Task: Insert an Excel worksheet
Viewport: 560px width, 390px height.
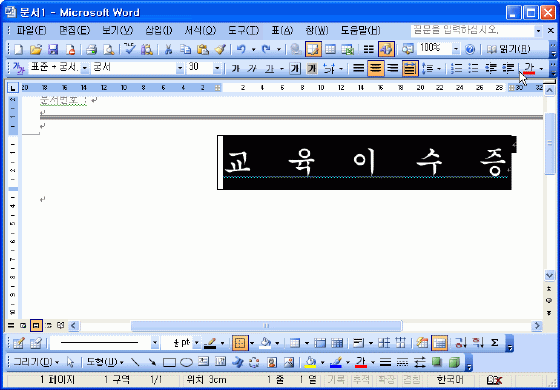Action: tap(348, 49)
